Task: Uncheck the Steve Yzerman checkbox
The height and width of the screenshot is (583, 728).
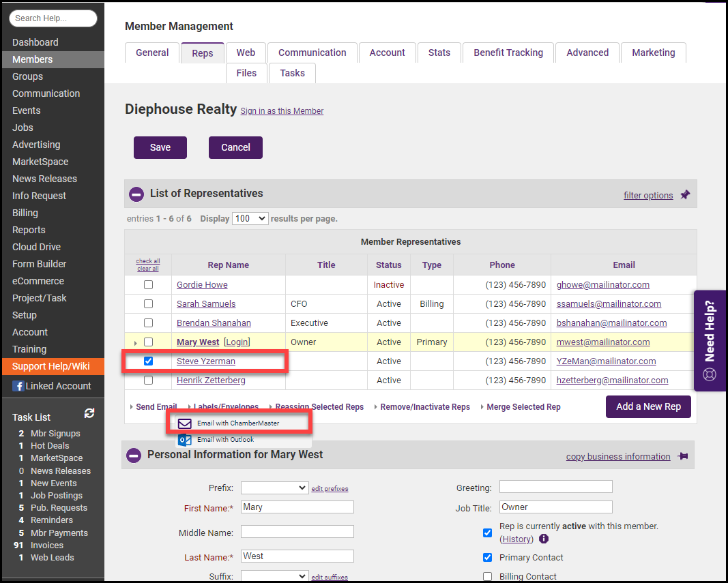Action: coord(148,361)
